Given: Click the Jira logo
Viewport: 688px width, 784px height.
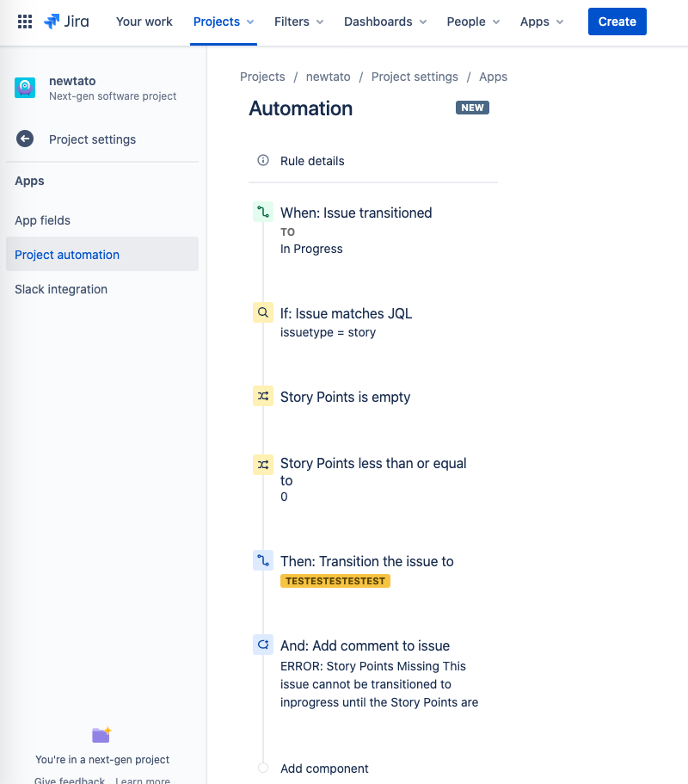Looking at the screenshot, I should [66, 22].
